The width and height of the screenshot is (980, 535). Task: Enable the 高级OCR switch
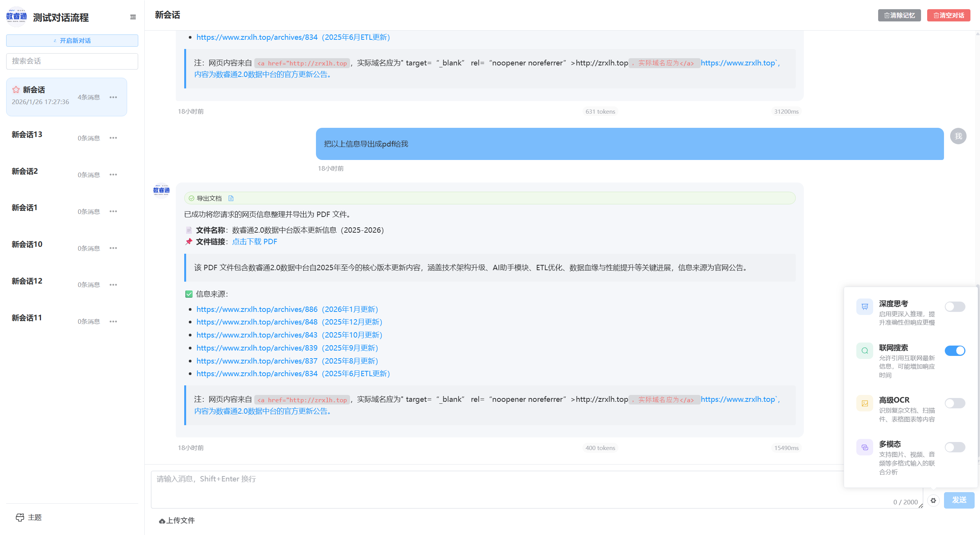click(x=954, y=403)
